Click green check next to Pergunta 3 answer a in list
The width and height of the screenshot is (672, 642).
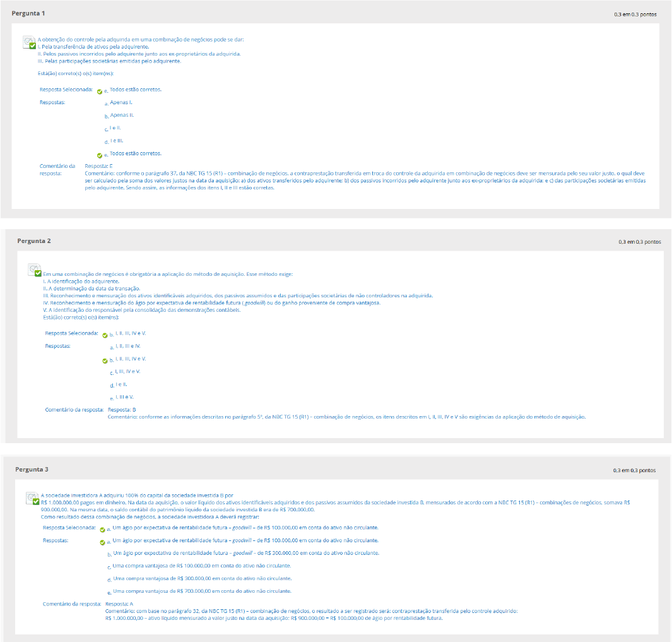click(102, 542)
